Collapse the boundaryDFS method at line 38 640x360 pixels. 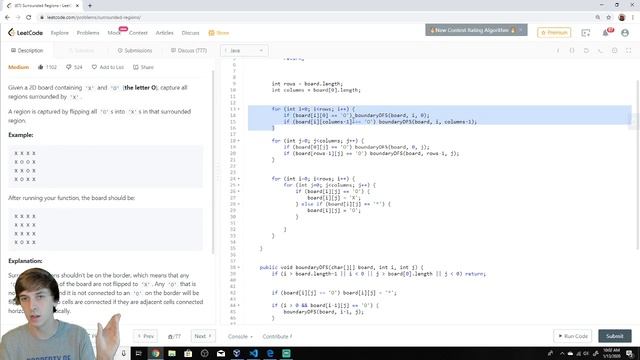point(239,267)
